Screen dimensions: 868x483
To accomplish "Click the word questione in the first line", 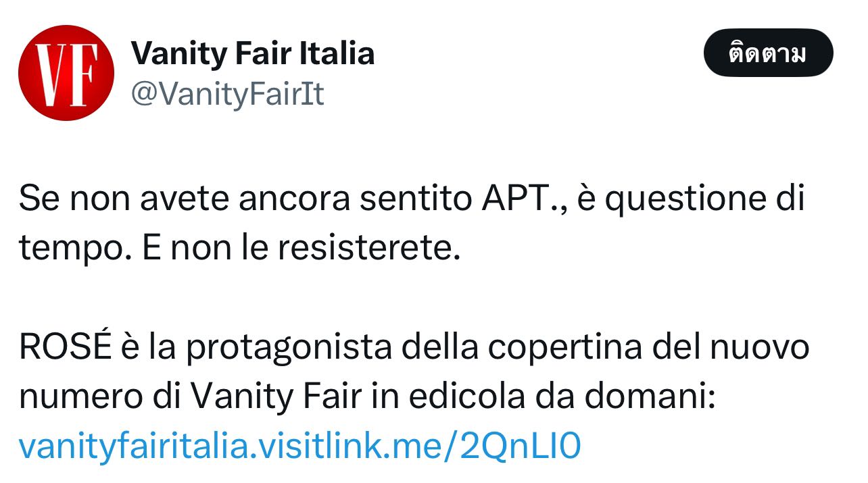I will click(679, 200).
